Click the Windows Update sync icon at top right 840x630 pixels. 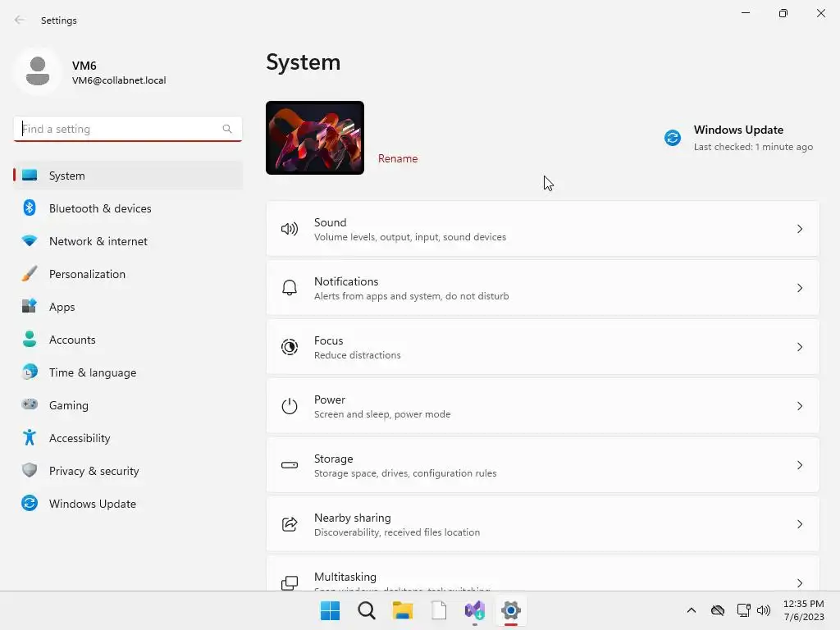point(673,138)
